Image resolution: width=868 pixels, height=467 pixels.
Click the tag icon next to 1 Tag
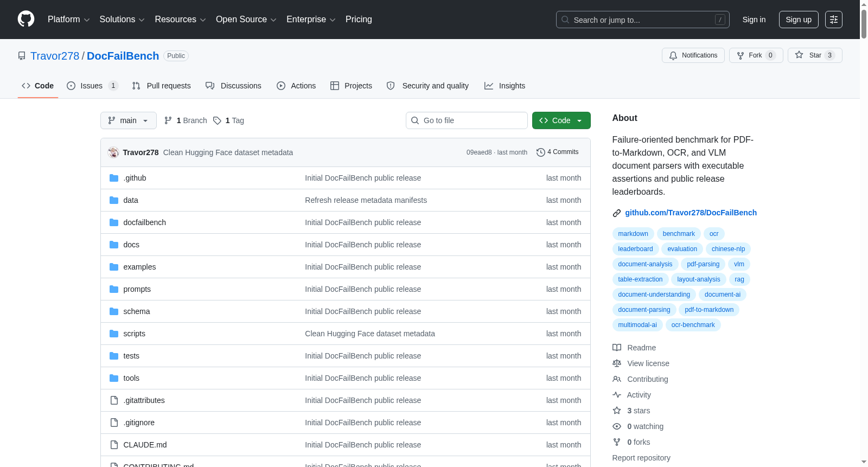coord(217,120)
